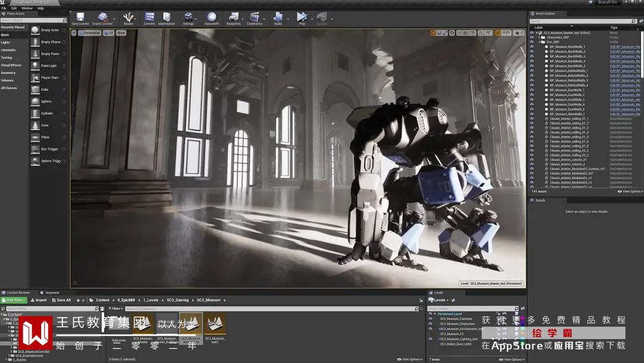Toggle visibility of BP_Museum_BackWalls_1
The width and height of the screenshot is (644, 363).
pyautogui.click(x=532, y=47)
